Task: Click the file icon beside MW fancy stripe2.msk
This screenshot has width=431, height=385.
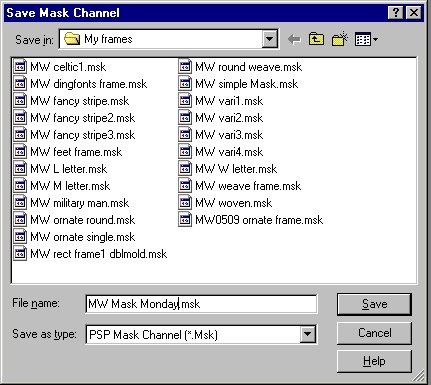Action: click(20, 118)
